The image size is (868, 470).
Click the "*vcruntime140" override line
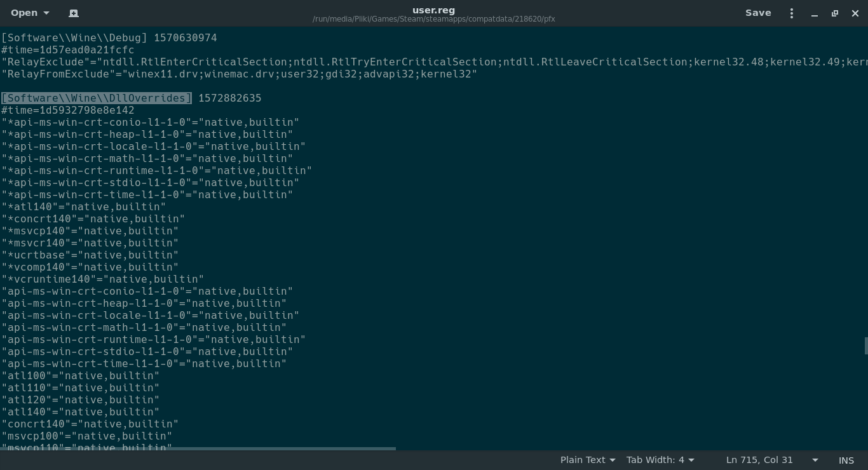click(x=102, y=279)
